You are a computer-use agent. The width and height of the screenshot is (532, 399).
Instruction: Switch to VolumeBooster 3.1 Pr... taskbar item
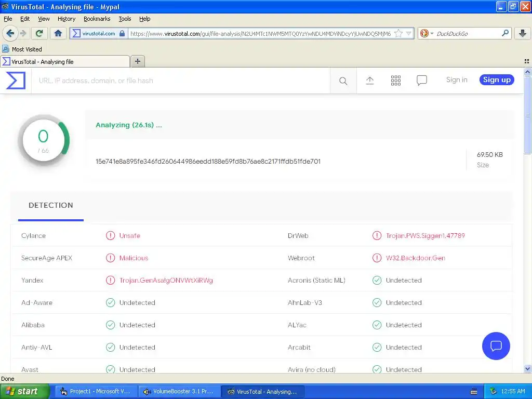179,391
